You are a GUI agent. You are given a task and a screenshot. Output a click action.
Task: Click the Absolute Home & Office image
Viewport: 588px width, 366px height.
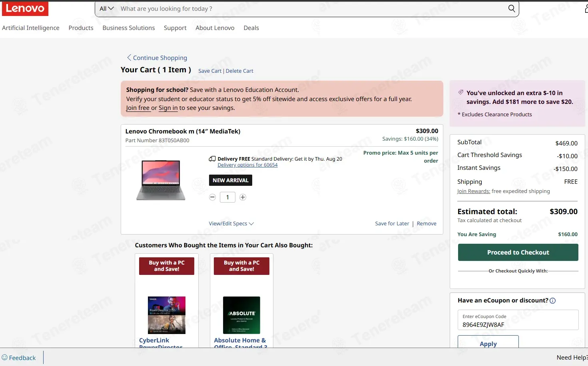click(x=241, y=315)
